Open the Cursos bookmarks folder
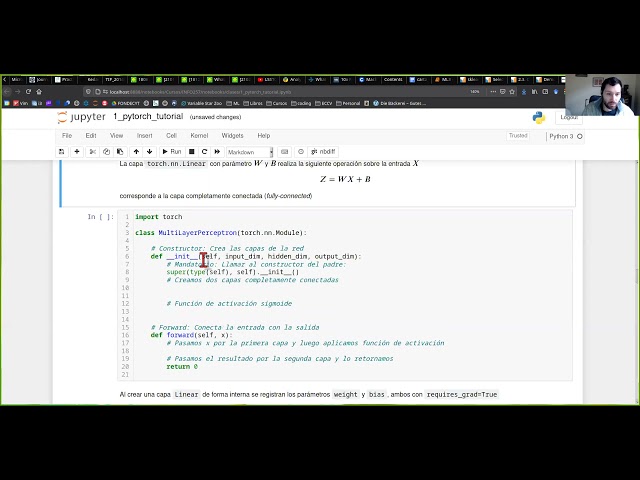The image size is (640, 480). click(x=277, y=103)
